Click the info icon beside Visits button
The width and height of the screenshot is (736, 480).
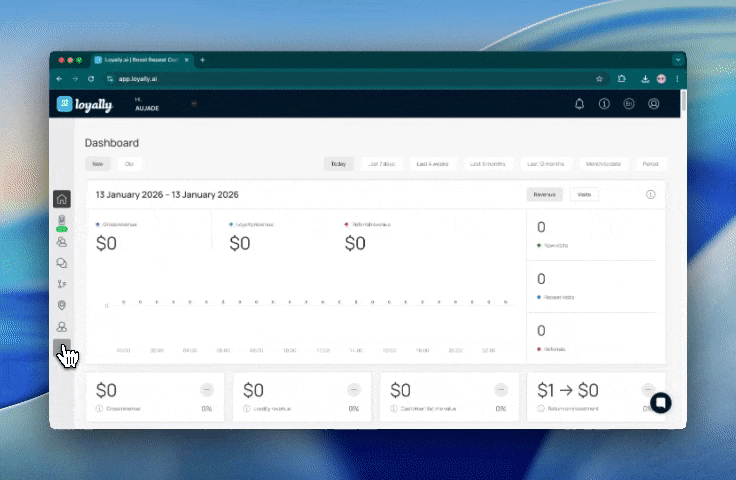tap(651, 194)
